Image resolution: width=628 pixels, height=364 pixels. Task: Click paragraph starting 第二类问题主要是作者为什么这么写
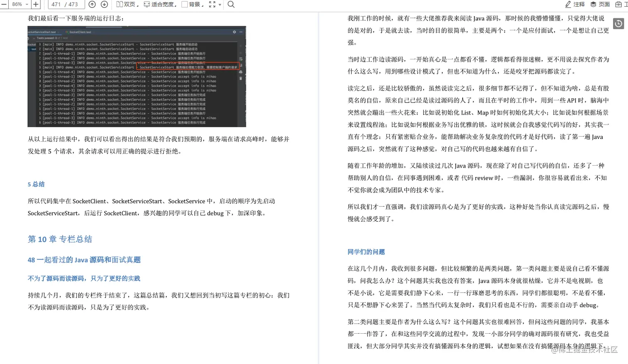[x=478, y=334]
